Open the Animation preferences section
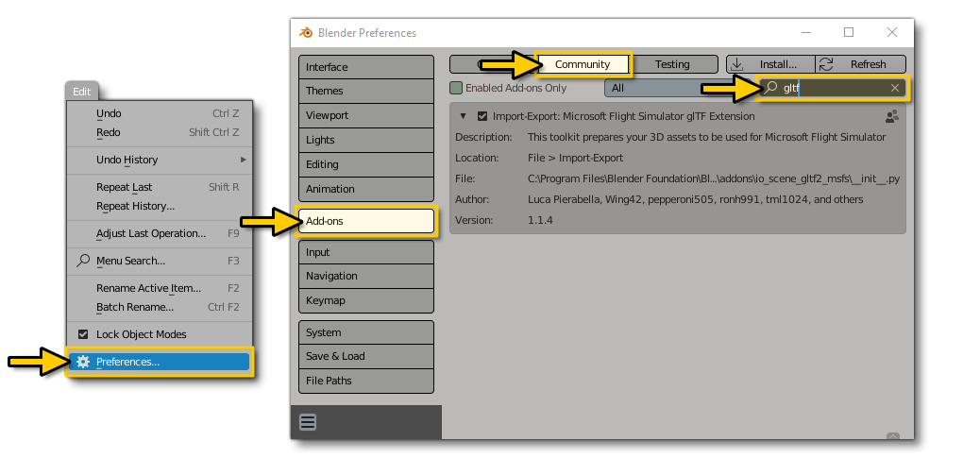This screenshot has height=458, width=980. (366, 189)
